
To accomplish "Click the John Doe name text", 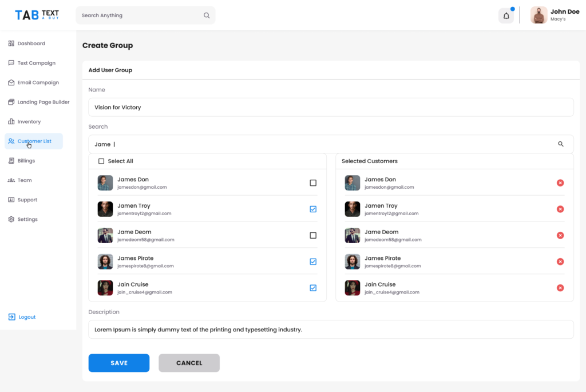I will [565, 11].
